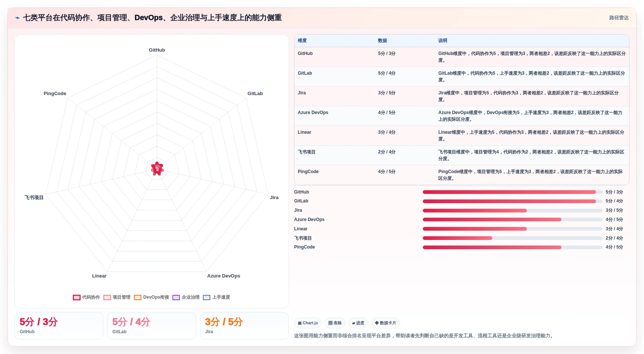Click the footnote sentence under the tags
This screenshot has width=644, height=354.
(x=424, y=336)
